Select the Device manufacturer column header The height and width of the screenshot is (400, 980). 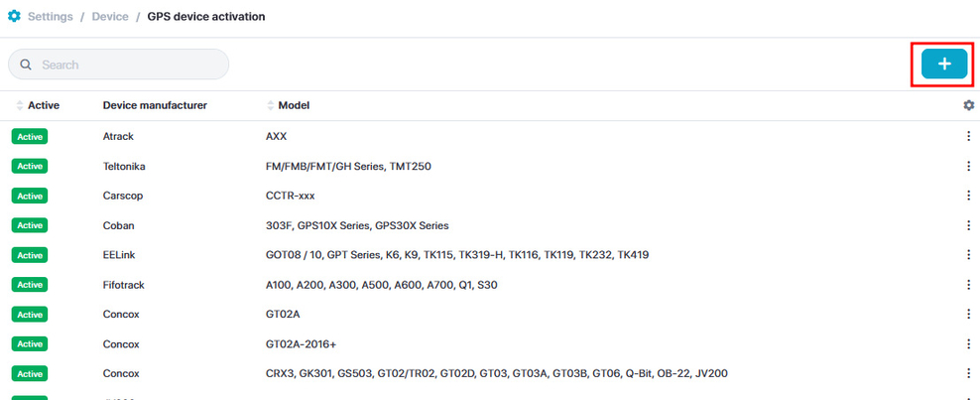(155, 105)
